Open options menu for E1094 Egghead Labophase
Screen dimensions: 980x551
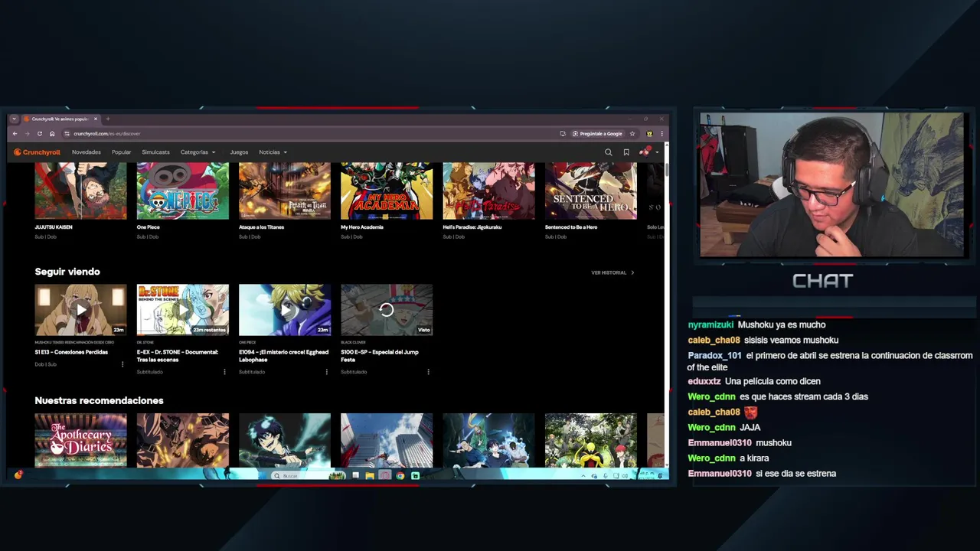326,372
